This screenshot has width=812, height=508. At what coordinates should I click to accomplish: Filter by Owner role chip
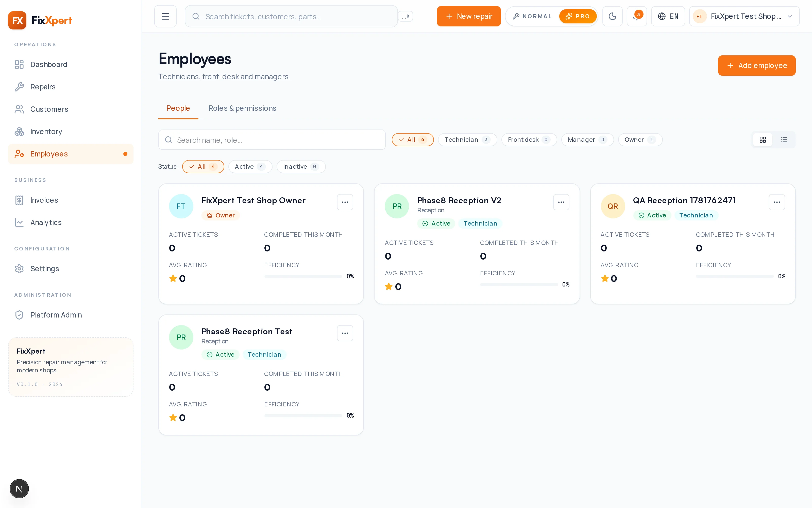click(640, 140)
